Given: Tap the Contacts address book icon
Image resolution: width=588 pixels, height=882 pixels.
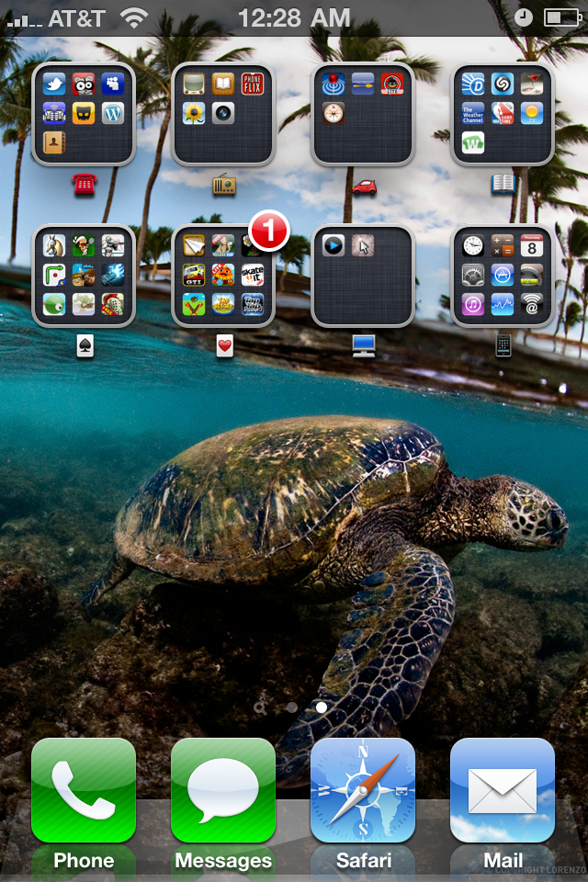Looking at the screenshot, I should (54, 143).
